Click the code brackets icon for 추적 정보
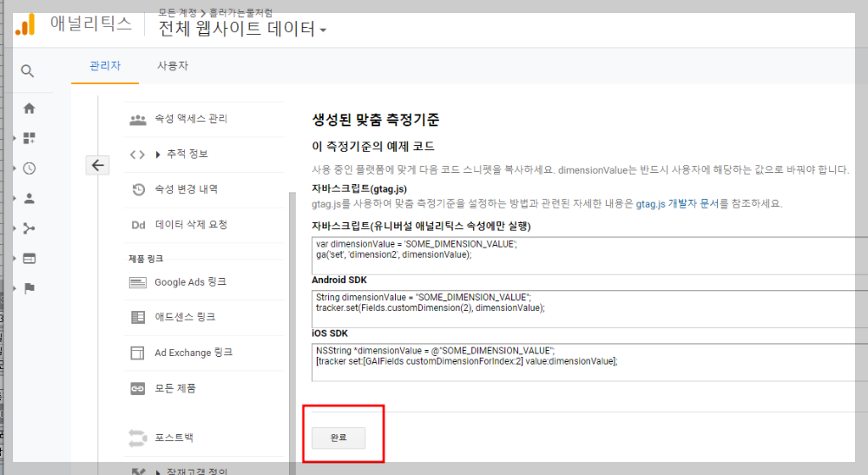868x475 pixels. tap(137, 155)
